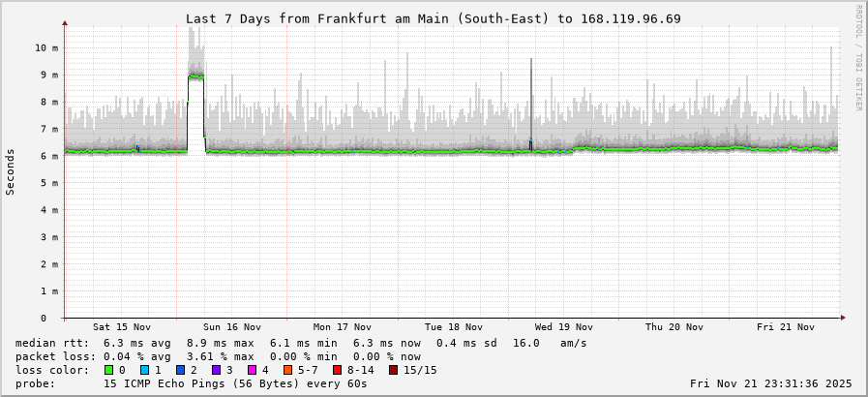This screenshot has height=397, width=868.
Task: Click the cyan loss color swatch for 1
Action: 145,370
